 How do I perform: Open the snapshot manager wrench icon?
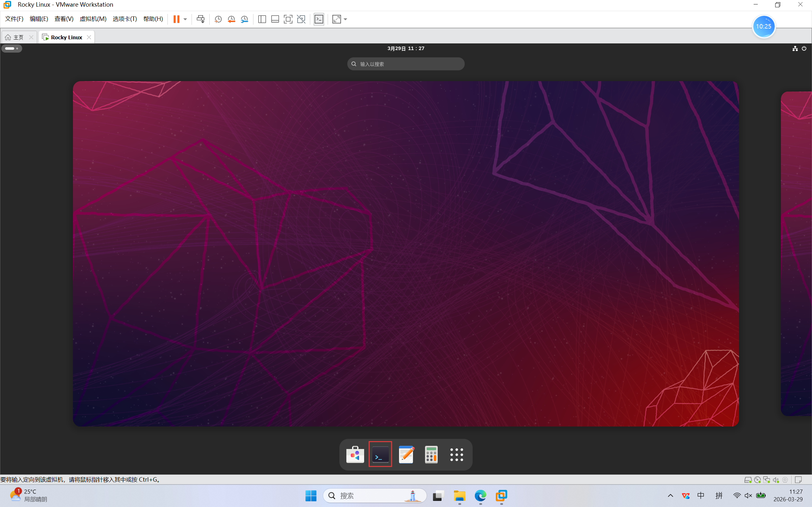[245, 19]
